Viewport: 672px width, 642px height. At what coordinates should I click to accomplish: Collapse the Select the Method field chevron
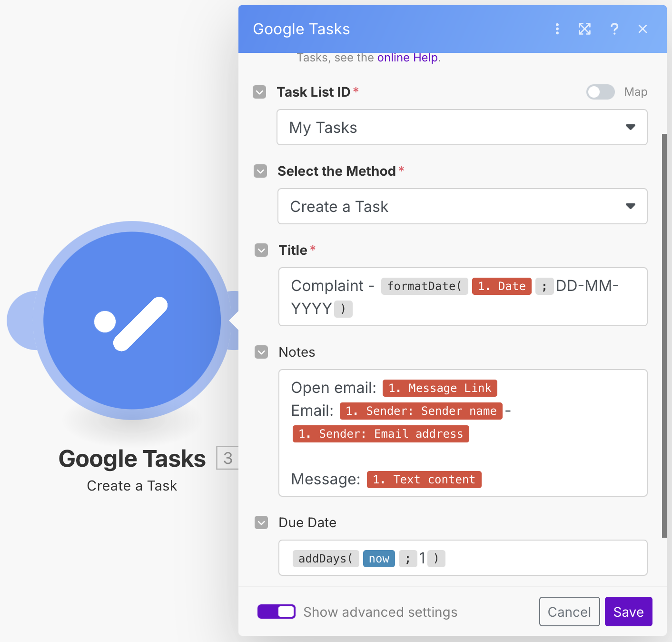pyautogui.click(x=260, y=171)
